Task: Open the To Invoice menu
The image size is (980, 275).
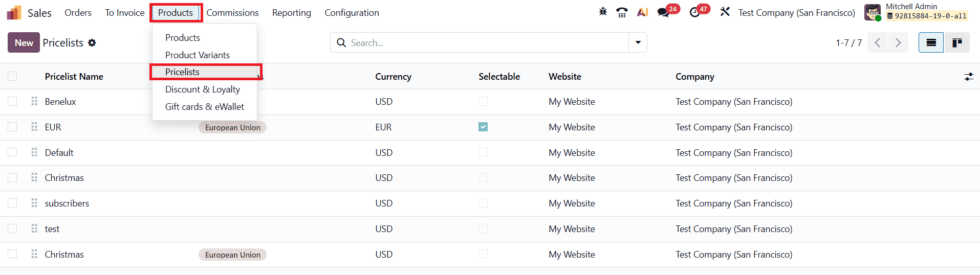Action: pyautogui.click(x=125, y=13)
